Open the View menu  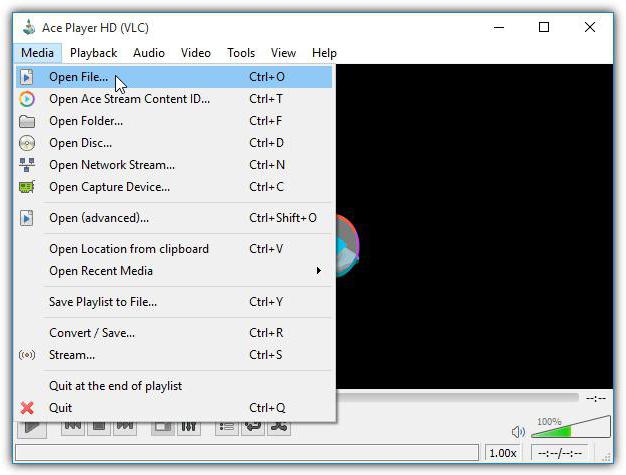click(x=283, y=53)
